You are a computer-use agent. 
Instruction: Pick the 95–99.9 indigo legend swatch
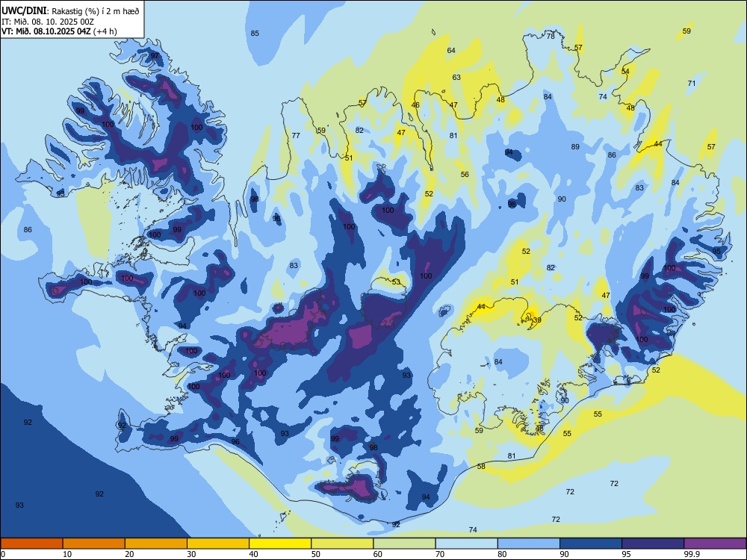tap(653, 544)
